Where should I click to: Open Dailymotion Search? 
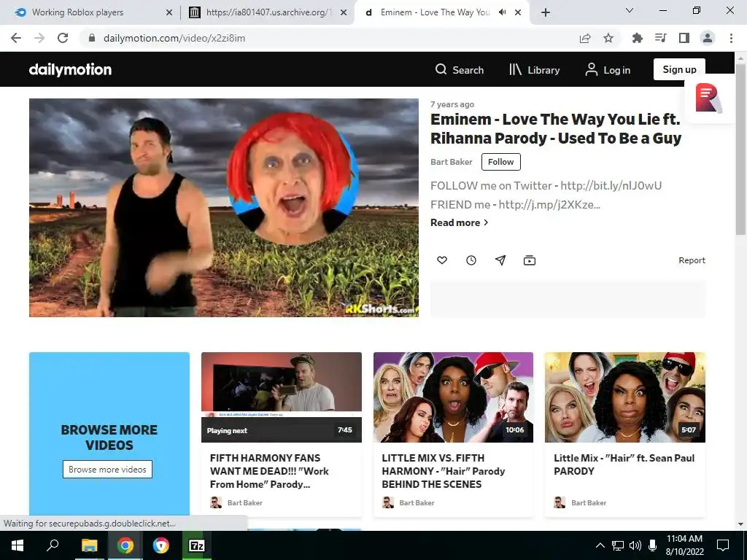click(x=460, y=70)
